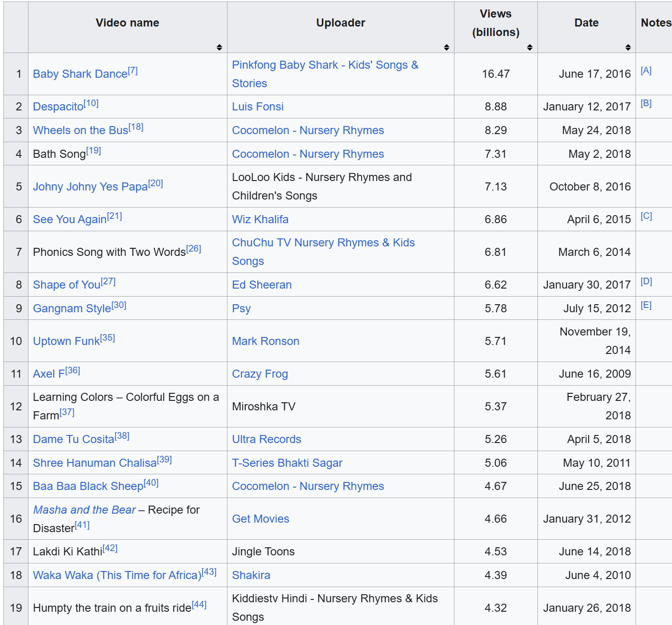This screenshot has height=625, width=672.
Task: Open the Despacito video link
Action: click(58, 107)
